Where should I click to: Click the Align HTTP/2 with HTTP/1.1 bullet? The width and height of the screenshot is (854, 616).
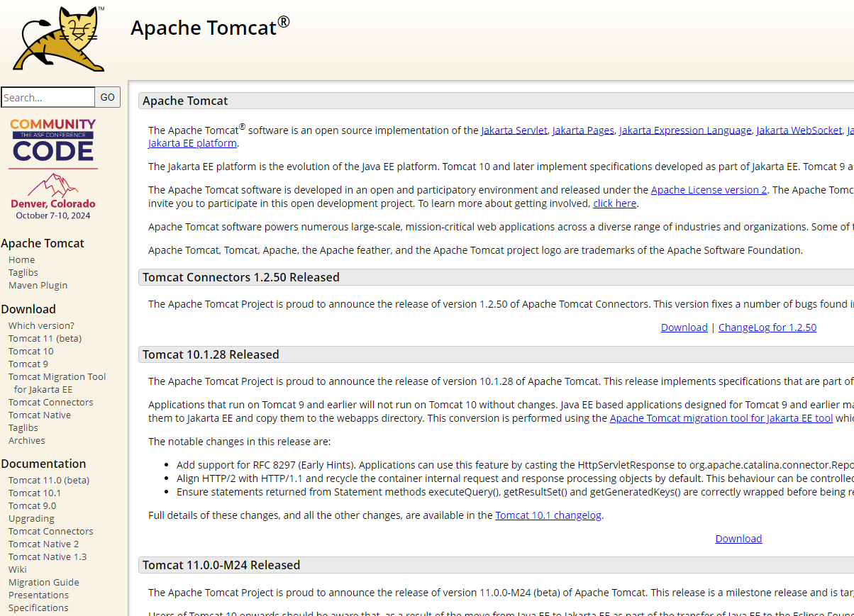coord(515,478)
